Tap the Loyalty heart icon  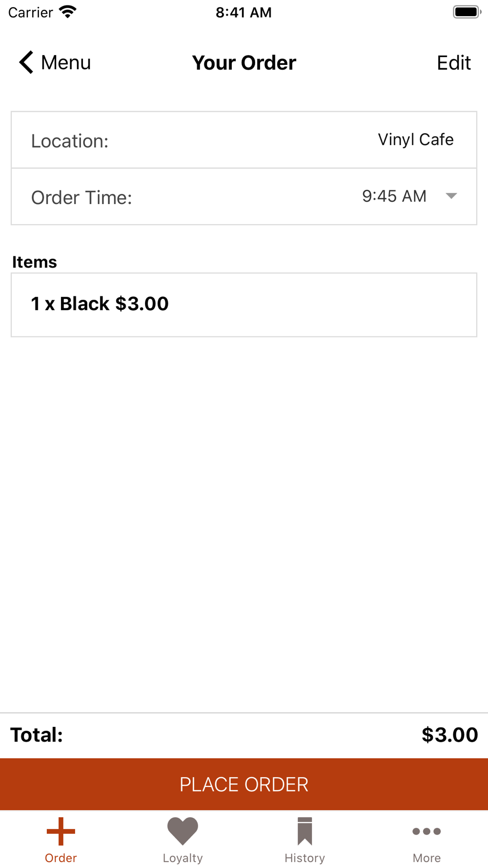point(183,831)
